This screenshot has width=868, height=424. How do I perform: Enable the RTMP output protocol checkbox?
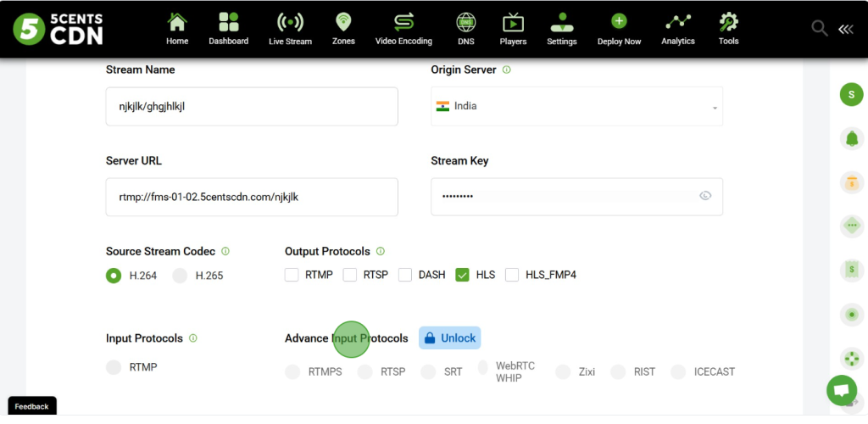tap(292, 275)
